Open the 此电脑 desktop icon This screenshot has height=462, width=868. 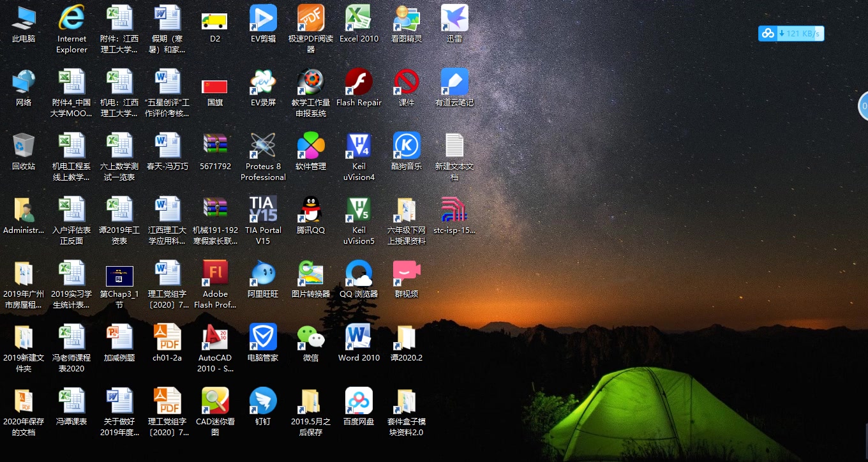(x=24, y=18)
